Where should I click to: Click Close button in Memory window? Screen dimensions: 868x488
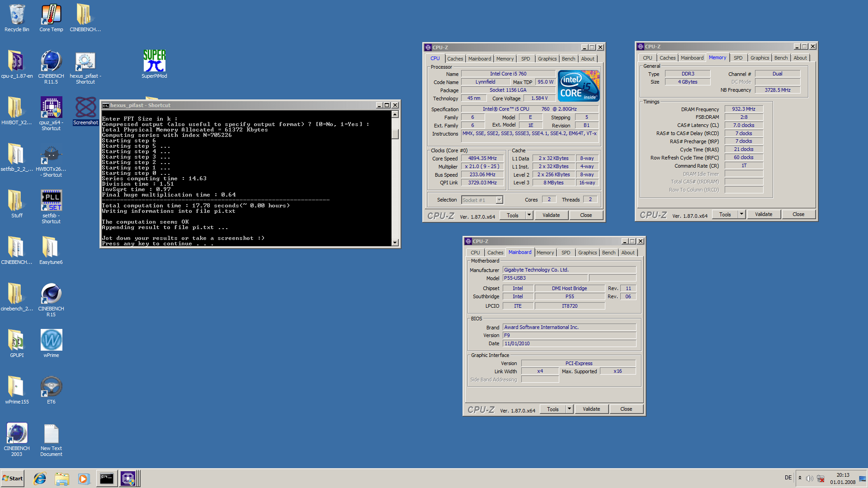click(798, 214)
